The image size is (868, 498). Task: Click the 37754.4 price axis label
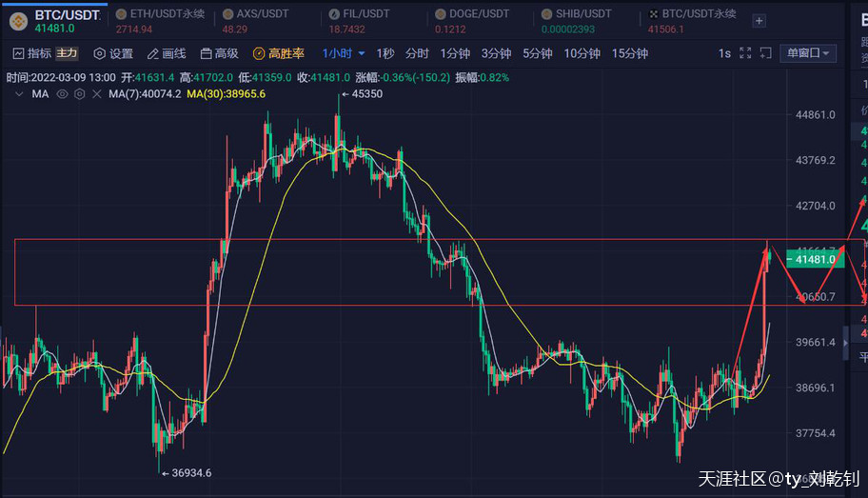[815, 433]
